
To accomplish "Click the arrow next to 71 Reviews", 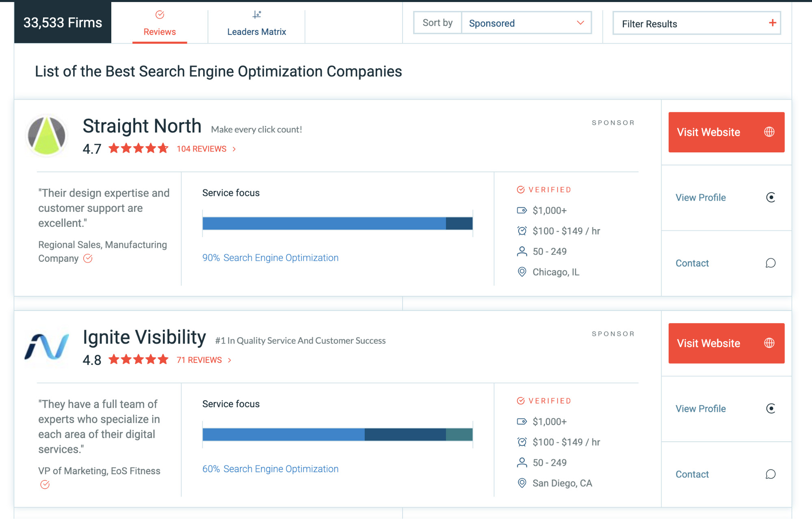I will tap(230, 360).
